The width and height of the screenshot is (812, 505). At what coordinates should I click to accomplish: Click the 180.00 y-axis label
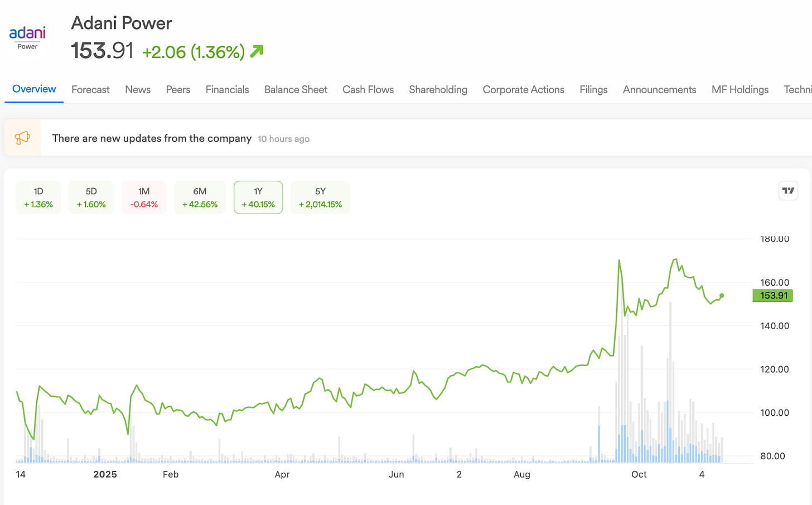775,239
